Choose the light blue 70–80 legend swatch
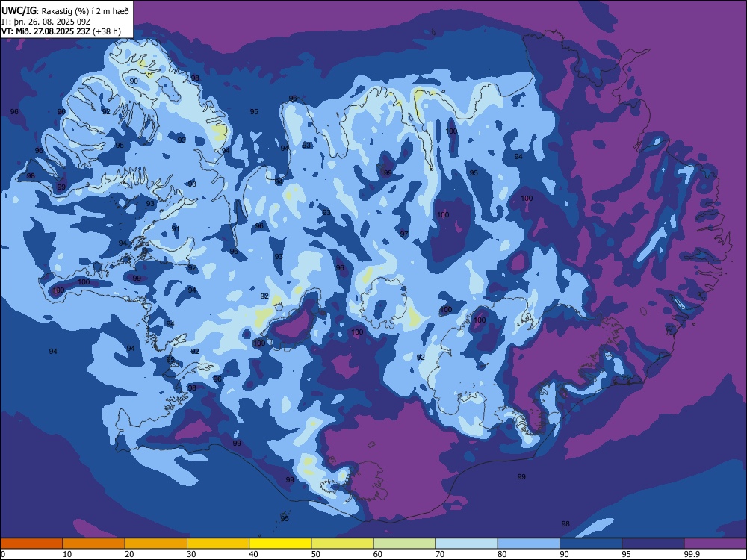 pyautogui.click(x=466, y=544)
